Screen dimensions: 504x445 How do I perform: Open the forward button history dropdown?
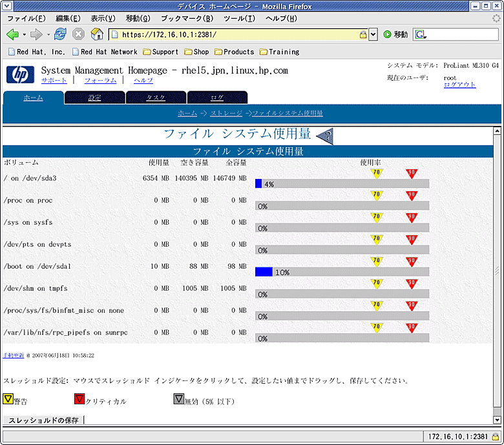[x=48, y=34]
